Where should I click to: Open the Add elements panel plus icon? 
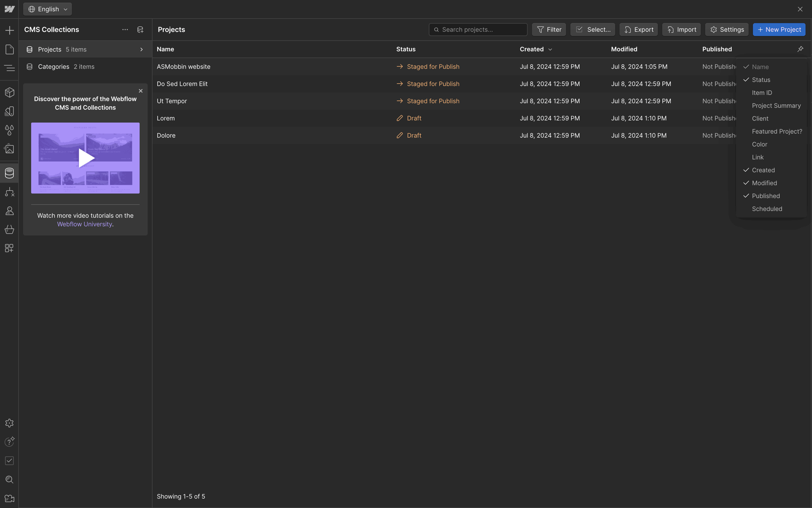coord(9,30)
